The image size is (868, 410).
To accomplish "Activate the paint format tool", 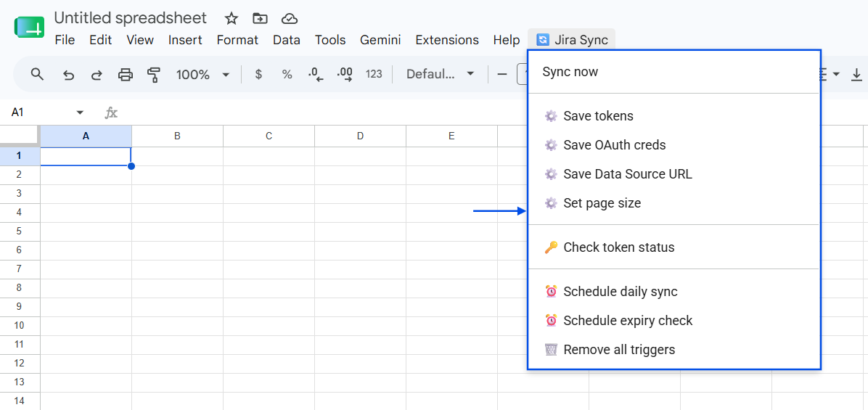I will click(155, 74).
